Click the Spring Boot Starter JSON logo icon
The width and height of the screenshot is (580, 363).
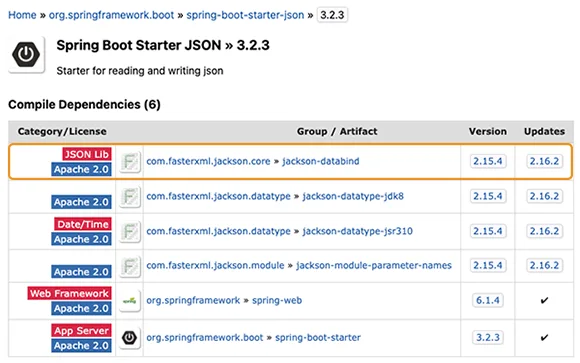point(26,55)
